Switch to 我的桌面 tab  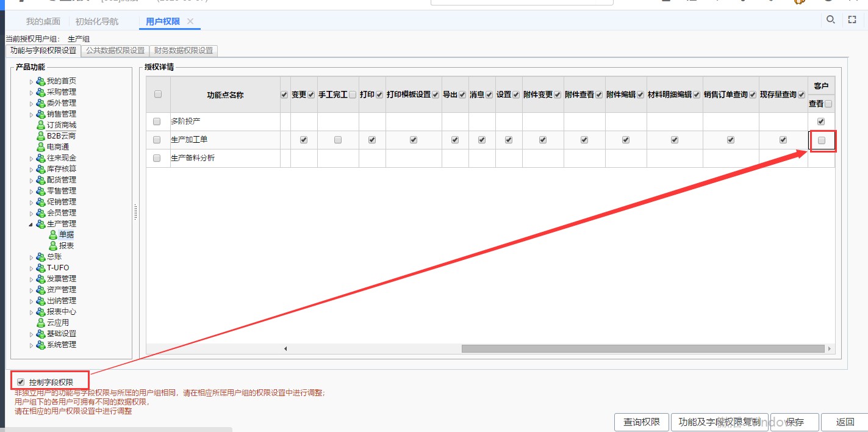[43, 21]
